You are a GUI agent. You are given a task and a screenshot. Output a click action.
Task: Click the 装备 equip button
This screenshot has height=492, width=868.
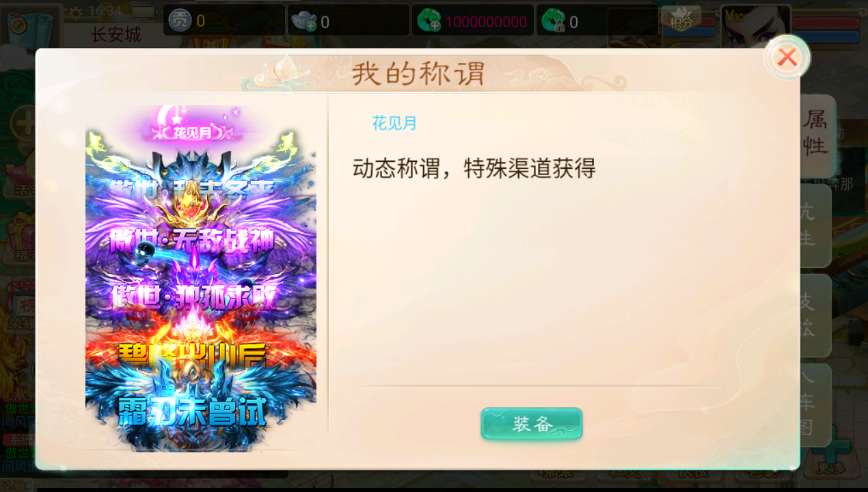(x=532, y=424)
